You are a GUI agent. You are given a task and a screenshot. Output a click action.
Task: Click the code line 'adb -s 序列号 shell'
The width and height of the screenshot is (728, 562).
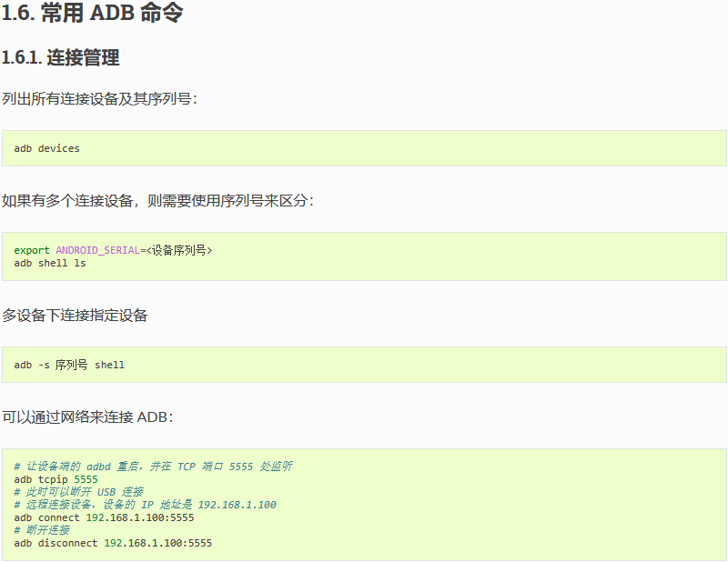(69, 365)
